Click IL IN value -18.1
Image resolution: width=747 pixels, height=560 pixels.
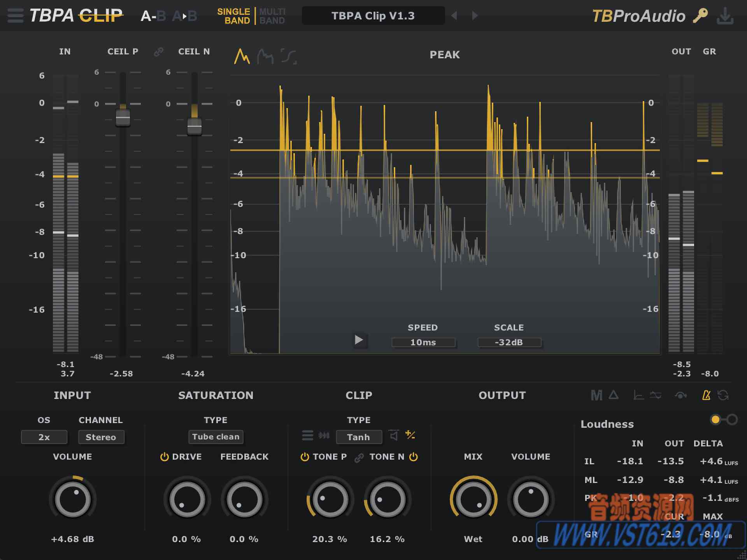coord(630,461)
